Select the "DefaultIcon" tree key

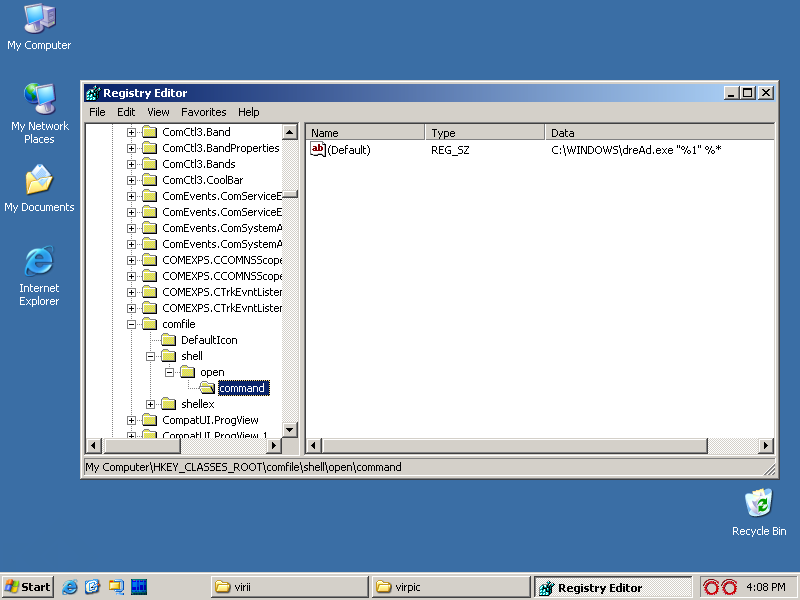[x=209, y=340]
